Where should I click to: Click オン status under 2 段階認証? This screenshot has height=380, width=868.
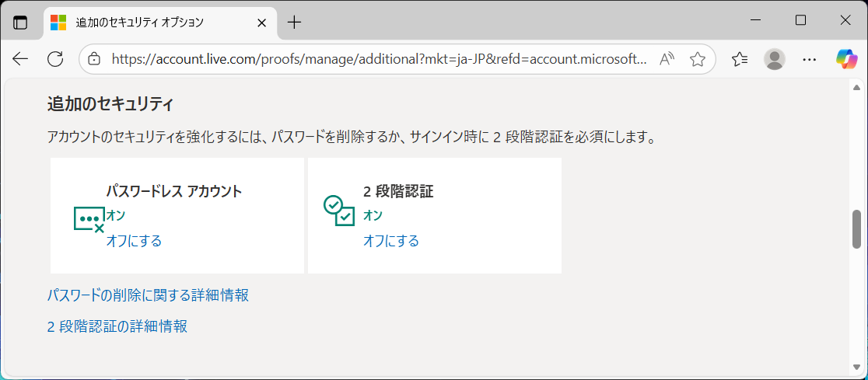[373, 216]
